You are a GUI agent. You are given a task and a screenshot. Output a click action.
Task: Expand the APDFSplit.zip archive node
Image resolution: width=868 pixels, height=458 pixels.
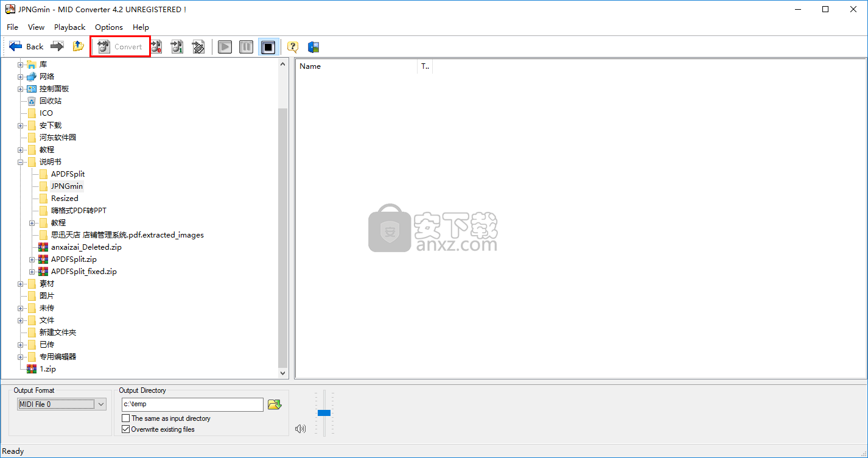point(32,259)
